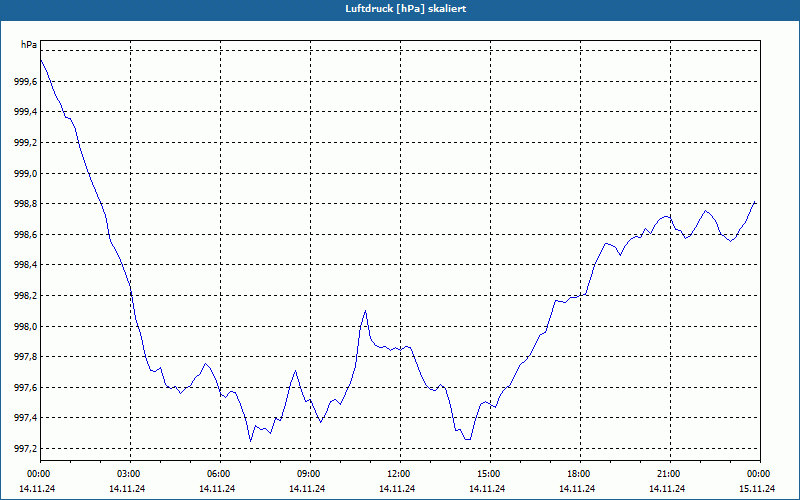This screenshot has height=500, width=800.
Task: Click the 997,2 y-axis label
Action: [26, 449]
